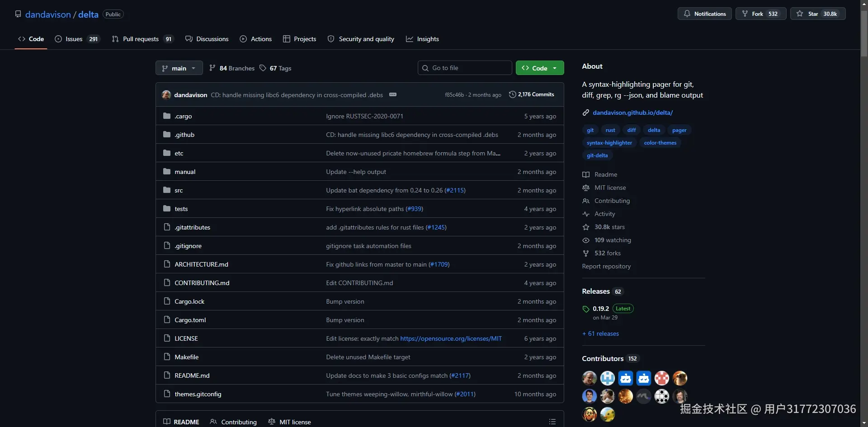Click Report repository link
Viewport: 868px width, 427px height.
[x=606, y=267]
